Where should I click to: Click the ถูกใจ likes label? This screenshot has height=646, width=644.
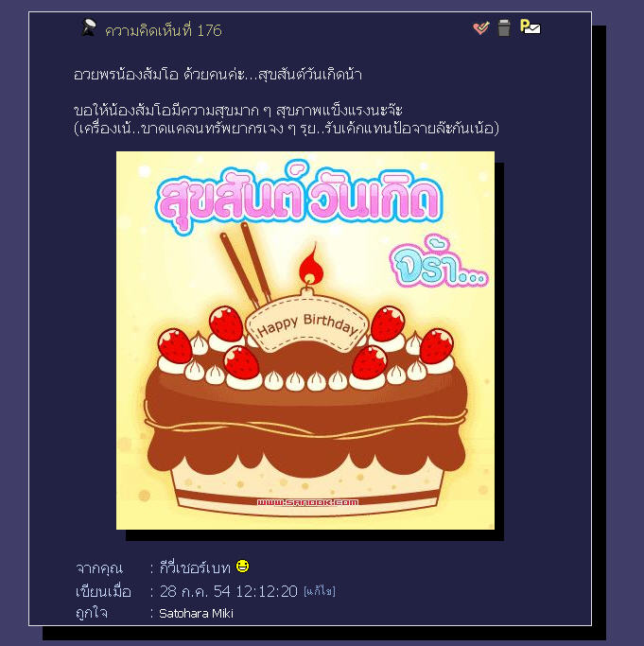pos(92,613)
